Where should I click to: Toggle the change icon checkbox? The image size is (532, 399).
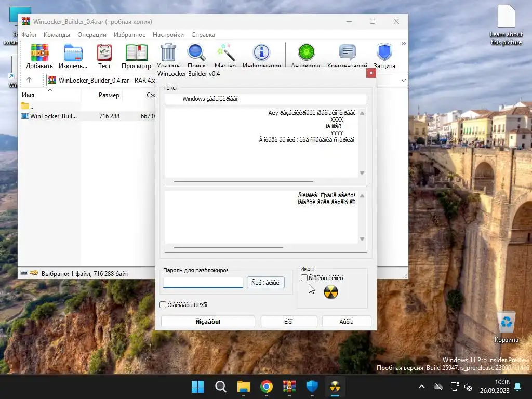304,278
